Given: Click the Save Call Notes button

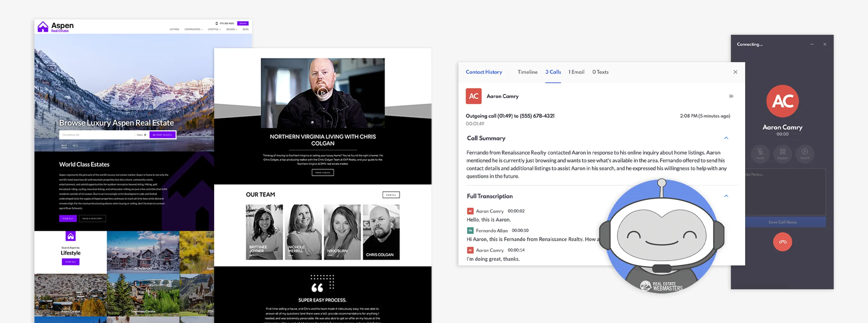Looking at the screenshot, I should click(x=782, y=222).
